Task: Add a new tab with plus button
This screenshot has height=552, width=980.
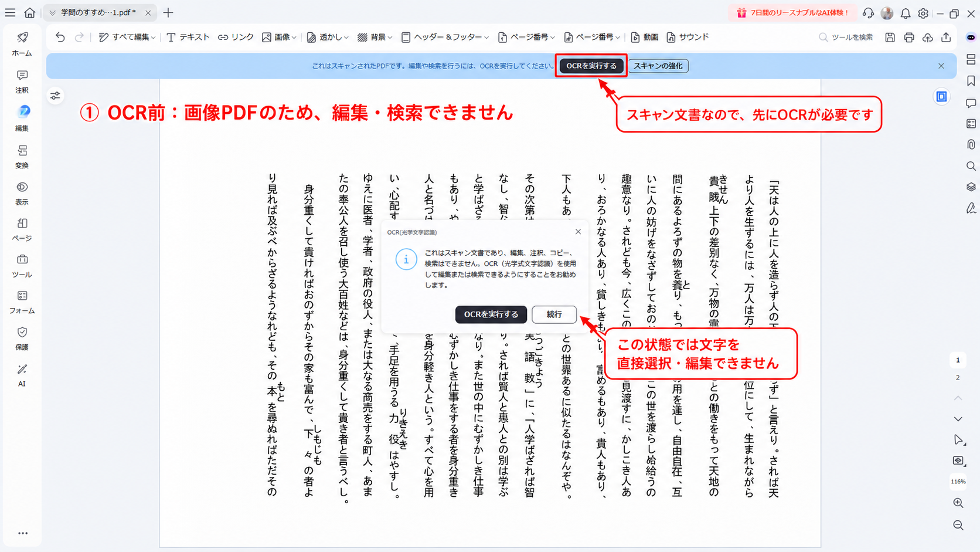Action: click(168, 12)
